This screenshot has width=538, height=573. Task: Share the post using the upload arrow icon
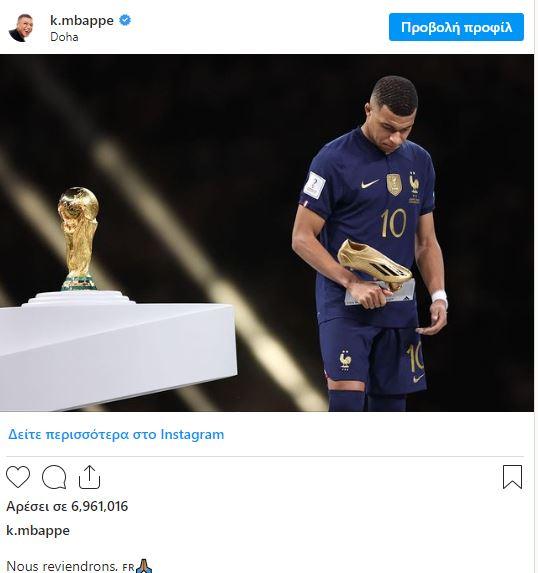[x=90, y=477]
